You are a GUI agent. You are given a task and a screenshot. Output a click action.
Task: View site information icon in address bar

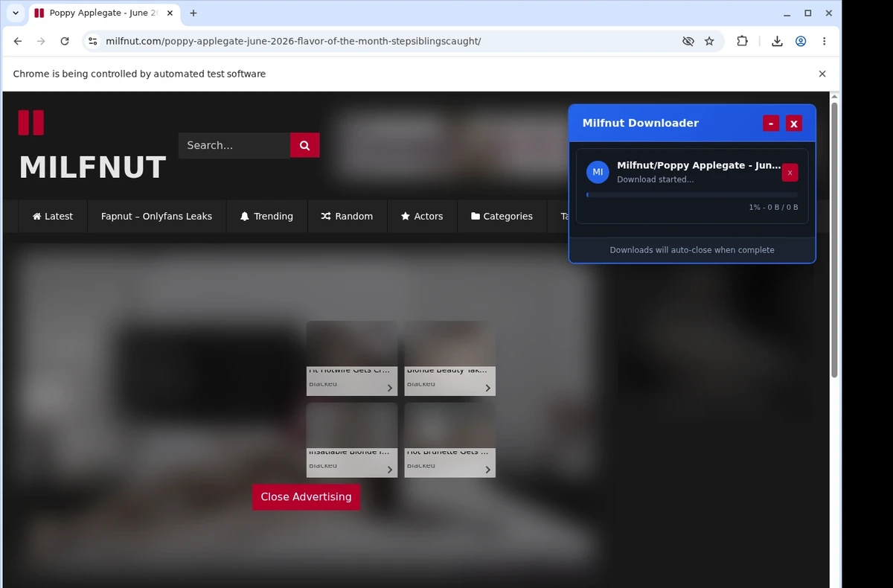point(92,41)
